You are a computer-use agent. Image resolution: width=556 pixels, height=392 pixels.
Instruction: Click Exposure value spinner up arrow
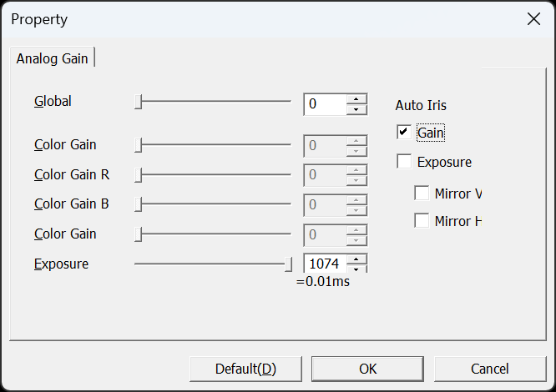click(356, 259)
